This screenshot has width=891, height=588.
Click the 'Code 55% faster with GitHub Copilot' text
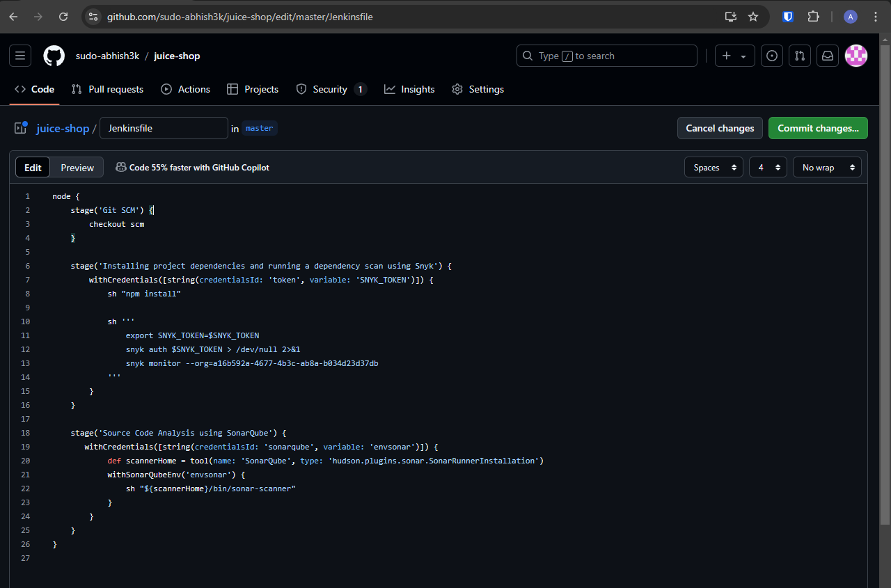click(199, 167)
